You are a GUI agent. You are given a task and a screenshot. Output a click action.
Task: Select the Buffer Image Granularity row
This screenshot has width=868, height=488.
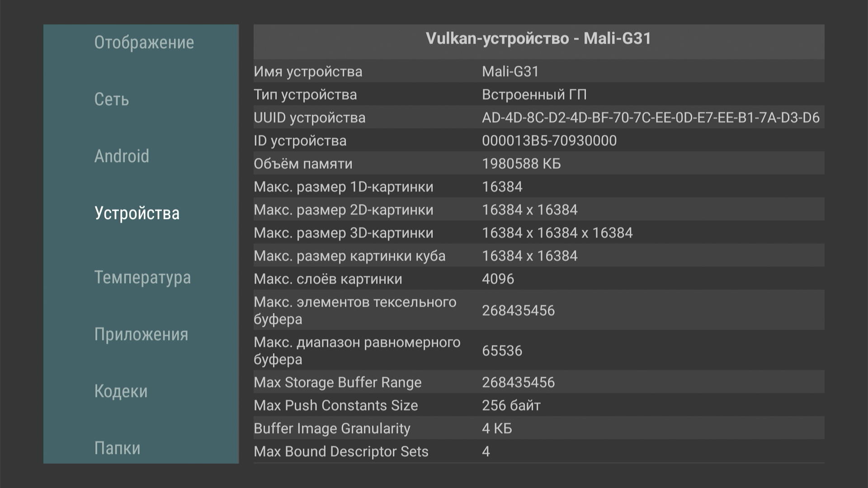click(538, 428)
